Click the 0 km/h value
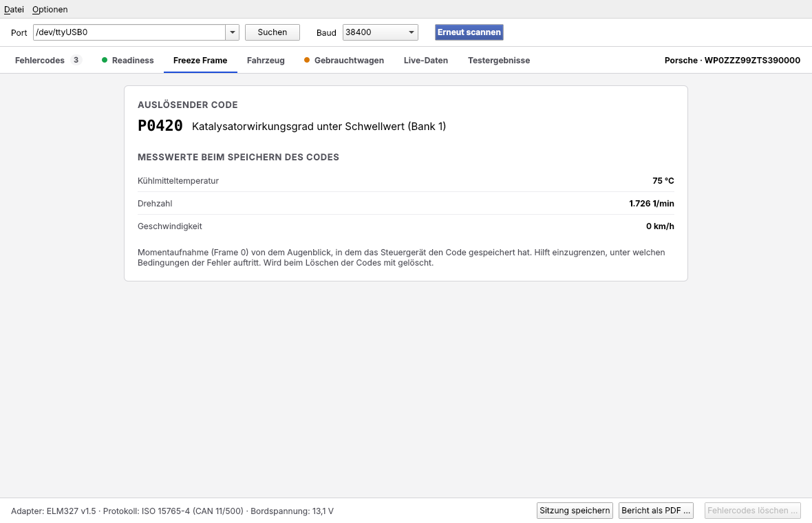 tap(661, 226)
